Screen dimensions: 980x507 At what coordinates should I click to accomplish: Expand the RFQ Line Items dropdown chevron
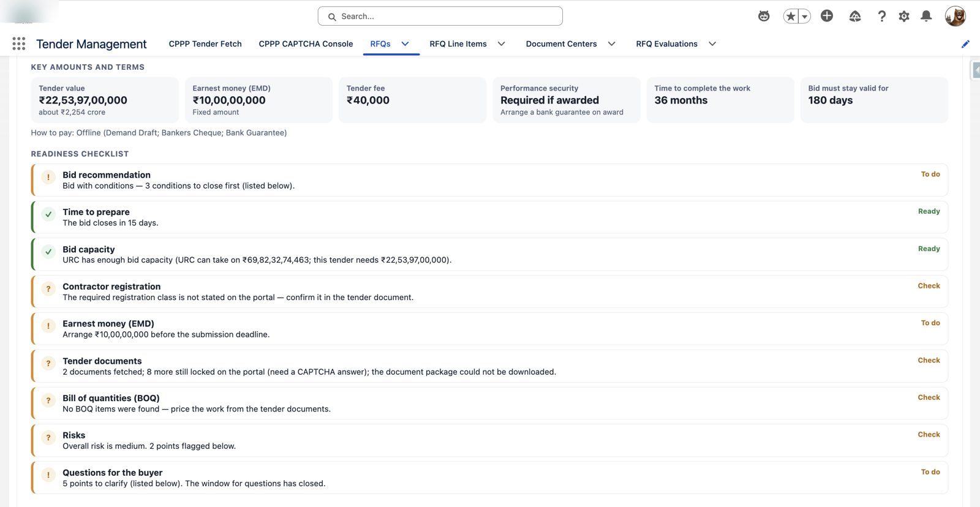tap(501, 43)
